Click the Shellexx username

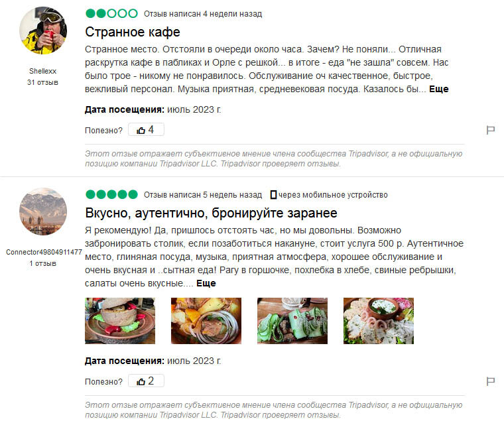click(x=42, y=71)
